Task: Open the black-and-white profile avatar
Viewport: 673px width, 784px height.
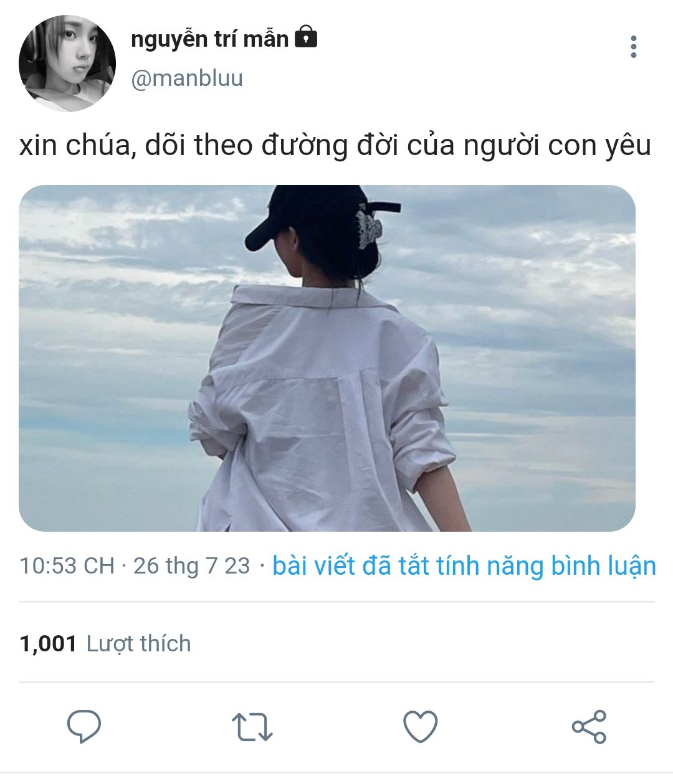Action: 67,64
